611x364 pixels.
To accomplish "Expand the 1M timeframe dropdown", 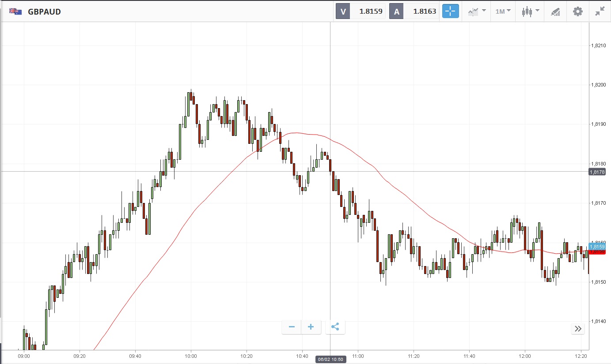I will click(x=503, y=11).
